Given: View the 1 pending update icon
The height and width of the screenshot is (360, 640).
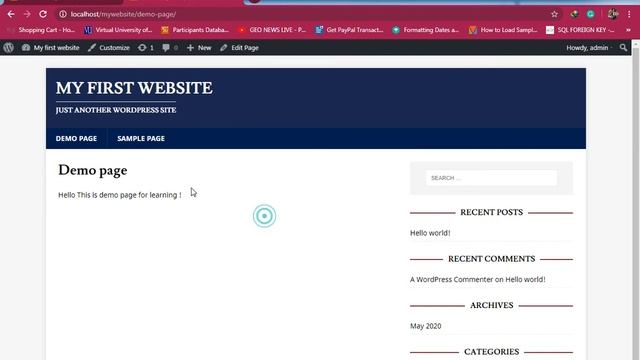Looking at the screenshot, I should tap(146, 48).
